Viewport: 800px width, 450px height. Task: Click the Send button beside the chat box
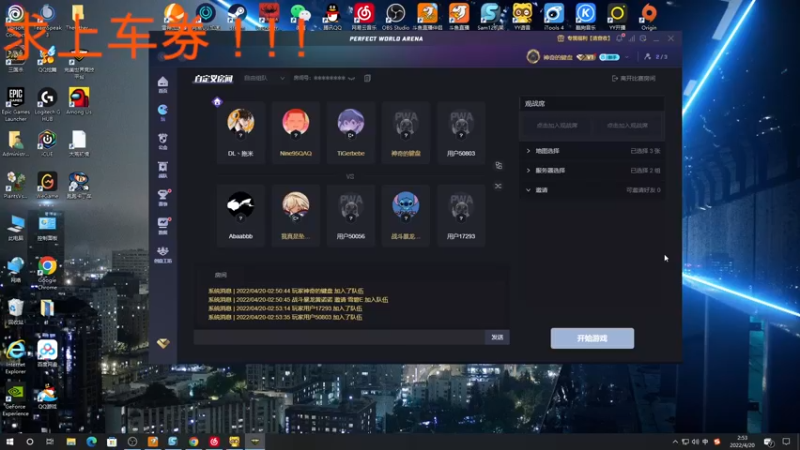497,337
